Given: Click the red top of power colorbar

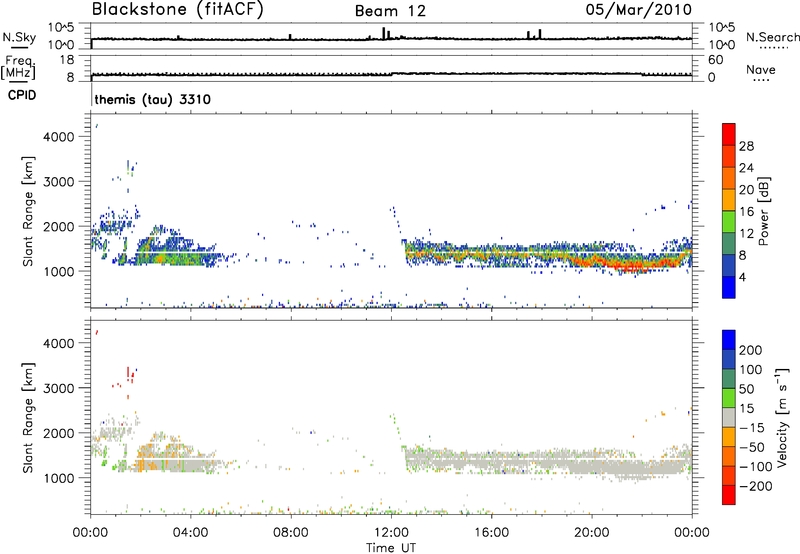Looking at the screenshot, I should (729, 134).
